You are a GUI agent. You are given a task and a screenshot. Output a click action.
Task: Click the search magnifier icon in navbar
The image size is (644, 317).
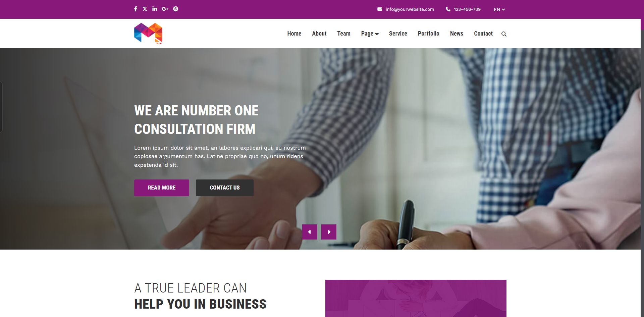504,34
